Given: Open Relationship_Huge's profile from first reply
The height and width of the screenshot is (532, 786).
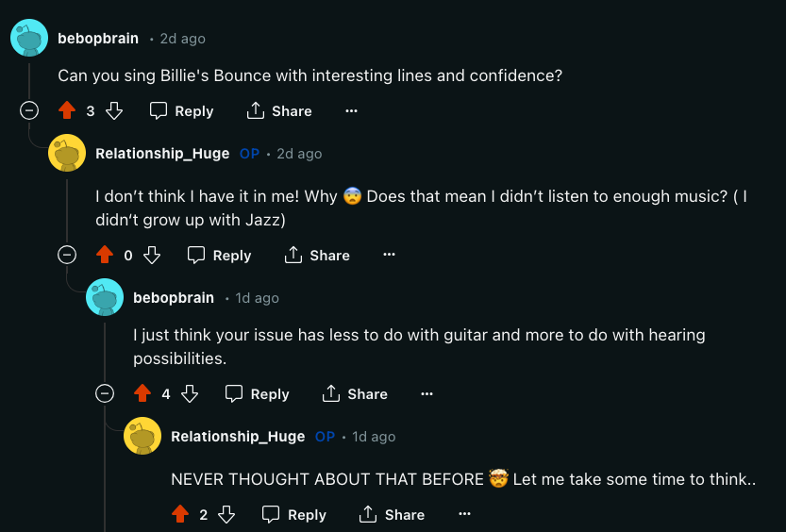Looking at the screenshot, I should pos(162,154).
